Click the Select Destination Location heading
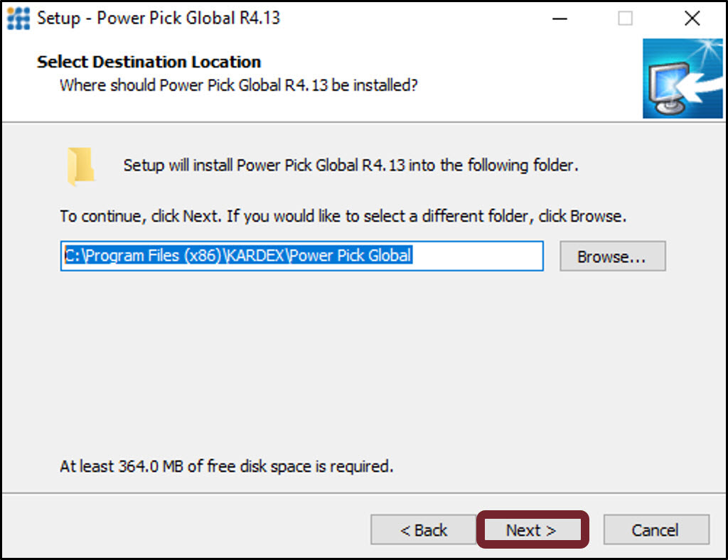This screenshot has width=728, height=560. click(x=149, y=62)
